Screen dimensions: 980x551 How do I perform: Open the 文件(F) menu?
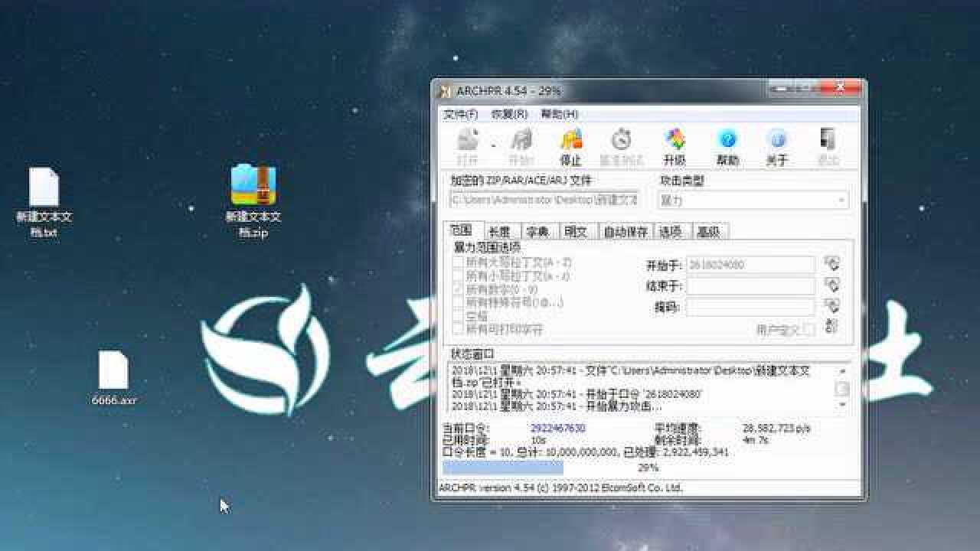(x=461, y=114)
